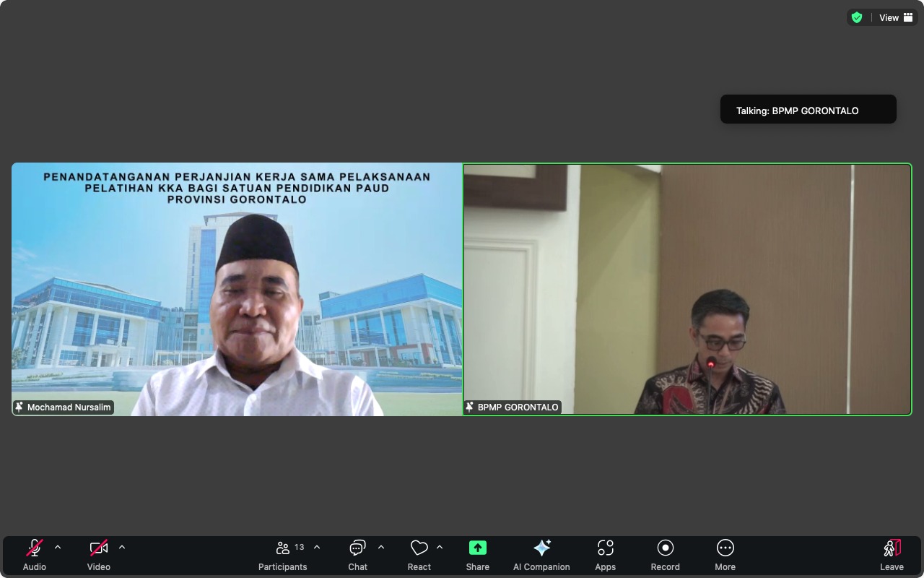Open the Participants panel icon
Screen dimensions: 924x578
click(283, 548)
